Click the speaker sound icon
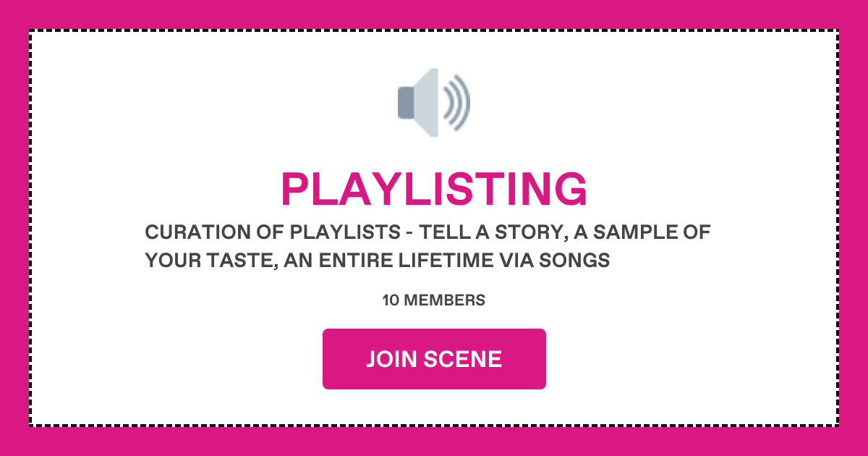The width and height of the screenshot is (868, 456). tap(434, 102)
